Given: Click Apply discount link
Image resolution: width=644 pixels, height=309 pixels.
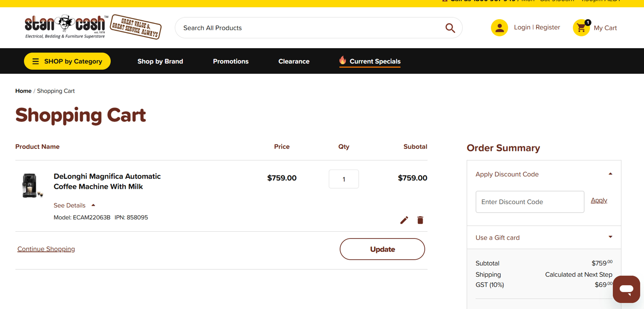Looking at the screenshot, I should (x=599, y=200).
